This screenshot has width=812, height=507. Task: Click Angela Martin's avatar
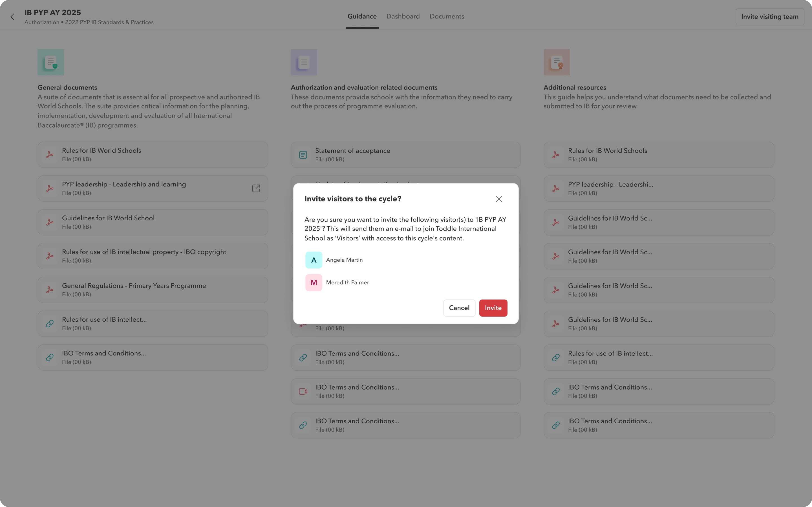tap(314, 259)
